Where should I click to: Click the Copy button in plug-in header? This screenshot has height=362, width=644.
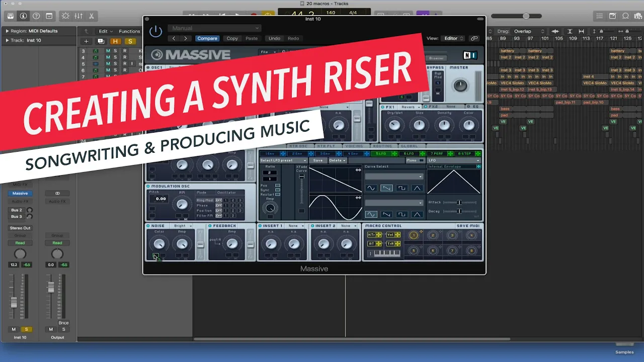click(232, 38)
